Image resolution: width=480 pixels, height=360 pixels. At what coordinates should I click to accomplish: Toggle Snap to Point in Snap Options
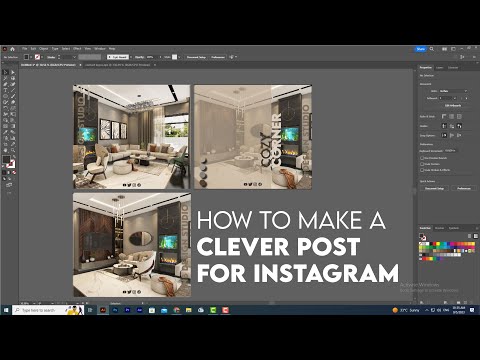tap(444, 135)
